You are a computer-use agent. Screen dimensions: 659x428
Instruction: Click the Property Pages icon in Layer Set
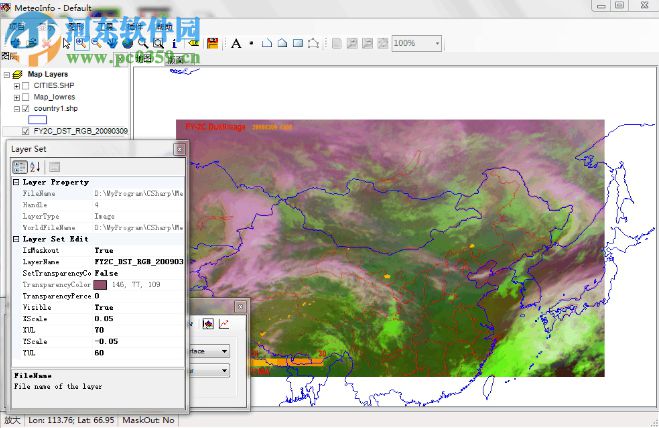tap(54, 167)
